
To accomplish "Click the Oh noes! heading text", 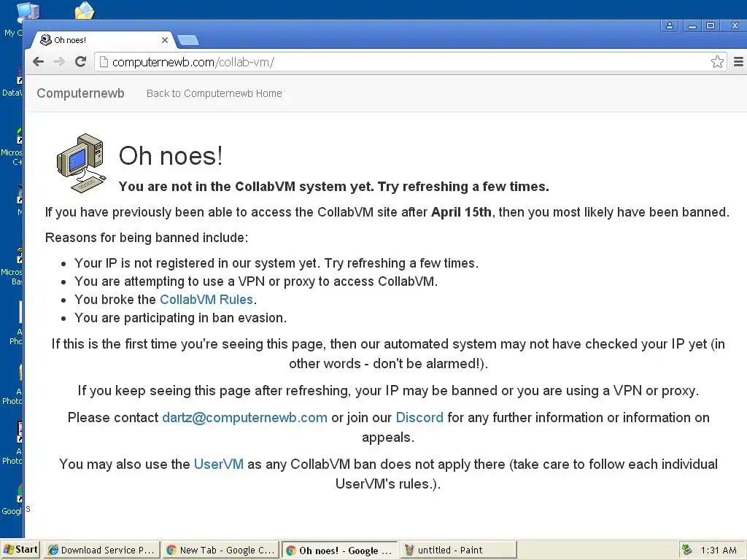I will (171, 156).
